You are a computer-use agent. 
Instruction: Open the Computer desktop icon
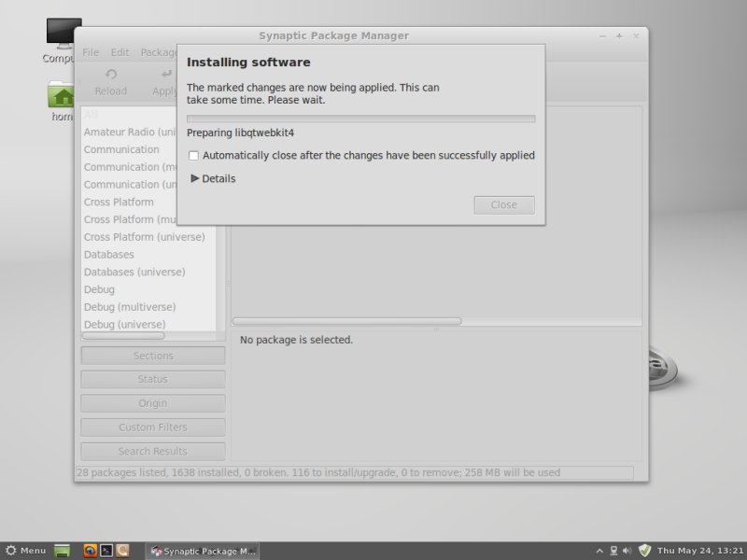coord(61,41)
